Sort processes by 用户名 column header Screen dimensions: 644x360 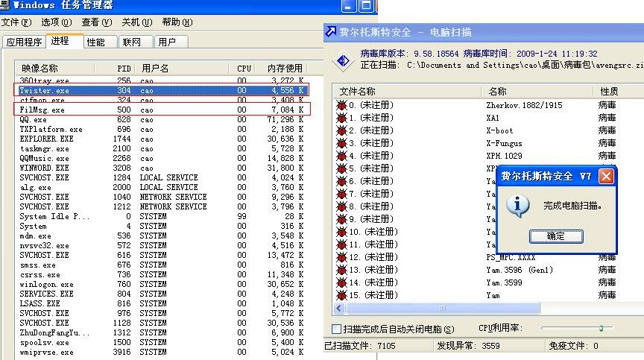pyautogui.click(x=183, y=68)
